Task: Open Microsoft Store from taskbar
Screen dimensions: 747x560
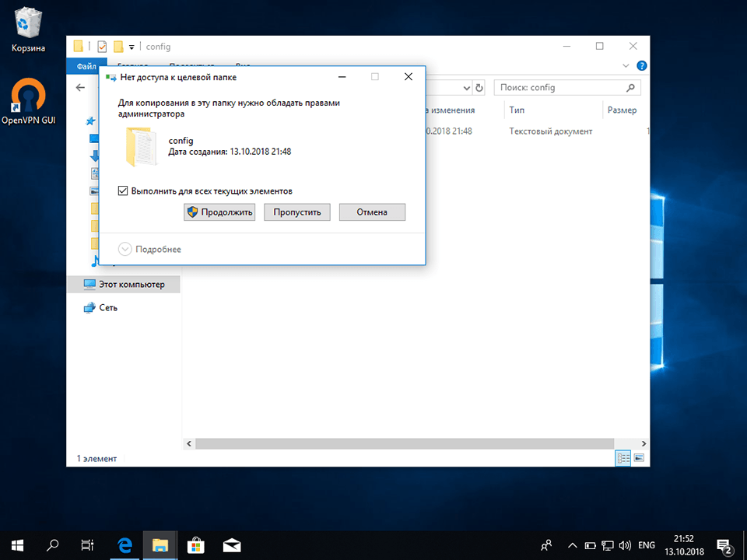Action: (196, 545)
